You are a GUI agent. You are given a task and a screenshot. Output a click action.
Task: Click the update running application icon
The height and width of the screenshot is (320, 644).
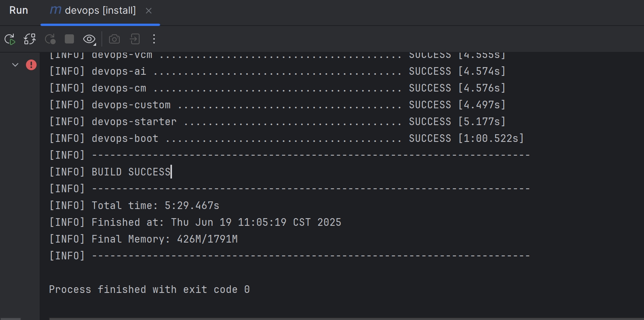(29, 39)
